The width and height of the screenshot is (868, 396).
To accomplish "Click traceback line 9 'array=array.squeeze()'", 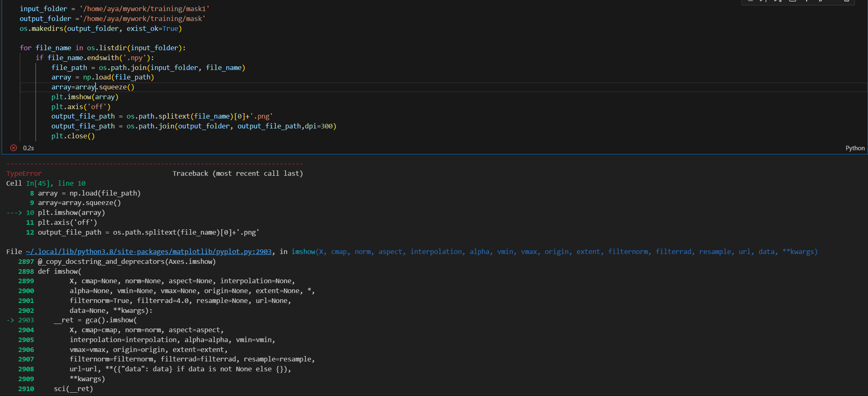I will (x=79, y=203).
